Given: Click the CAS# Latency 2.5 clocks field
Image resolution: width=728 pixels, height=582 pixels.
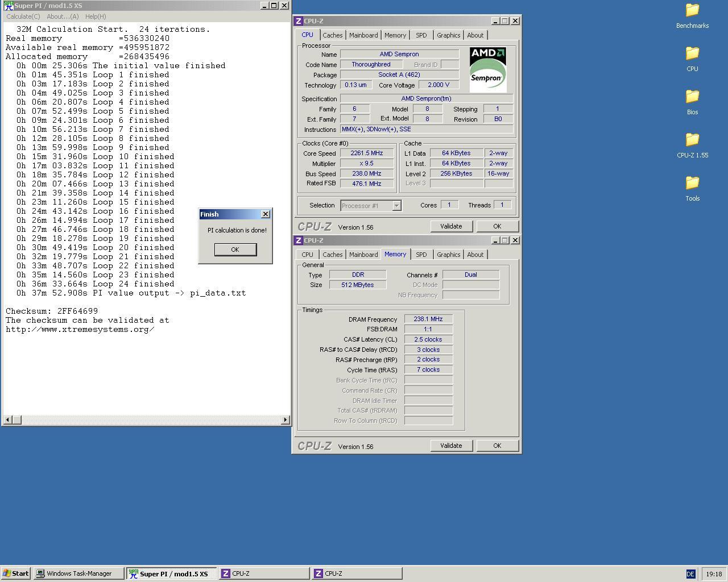Looking at the screenshot, I should coord(428,340).
